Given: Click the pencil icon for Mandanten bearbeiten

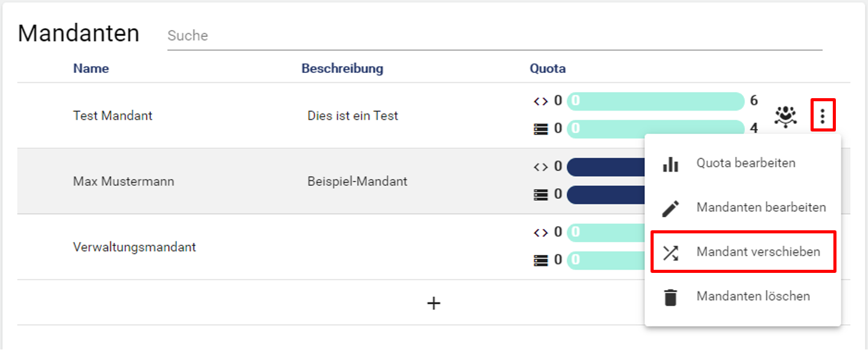Looking at the screenshot, I should (x=670, y=208).
